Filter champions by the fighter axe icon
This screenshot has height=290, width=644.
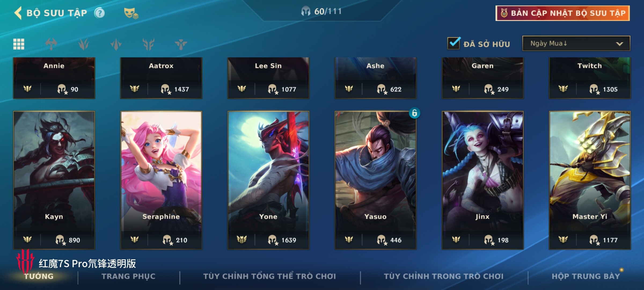pos(51,44)
